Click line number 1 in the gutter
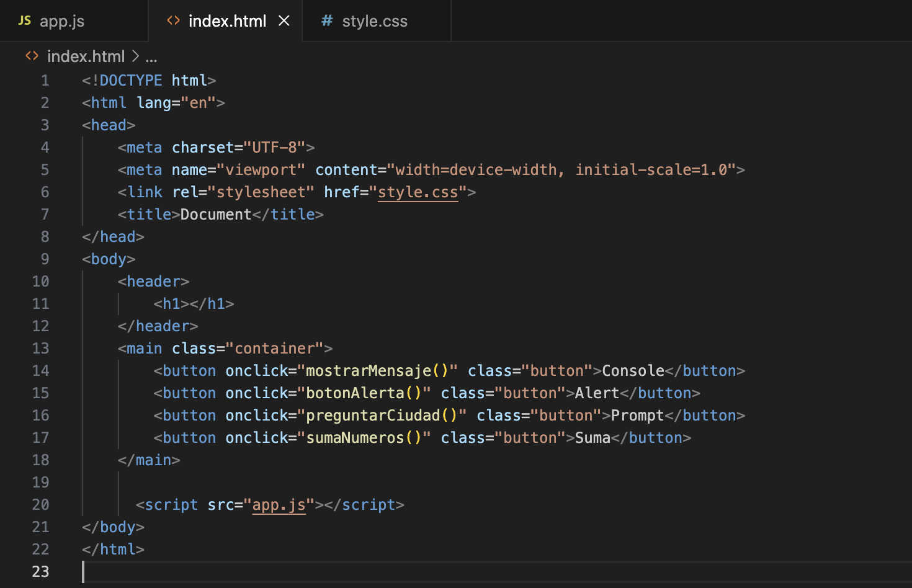The width and height of the screenshot is (912, 588). coord(45,81)
